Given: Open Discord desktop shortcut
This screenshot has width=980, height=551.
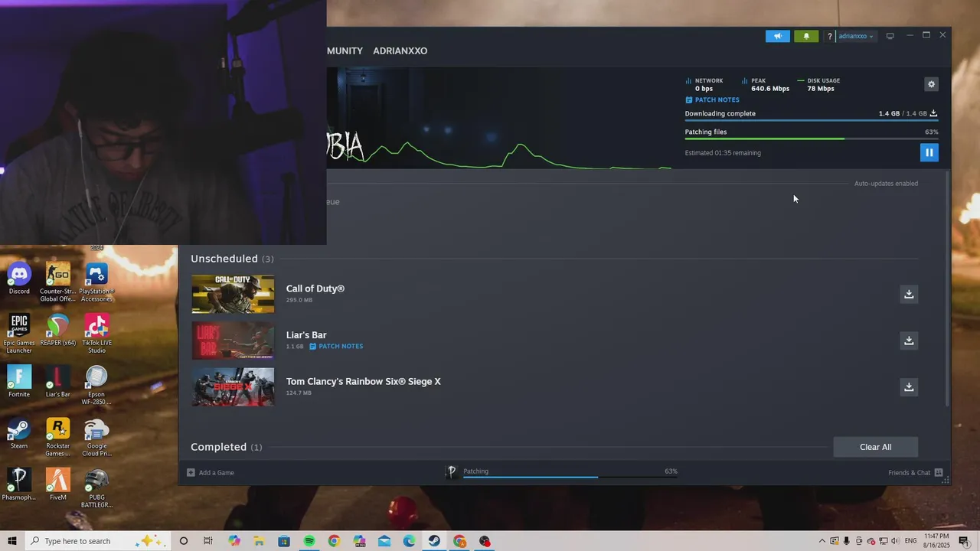Looking at the screenshot, I should pos(19,279).
